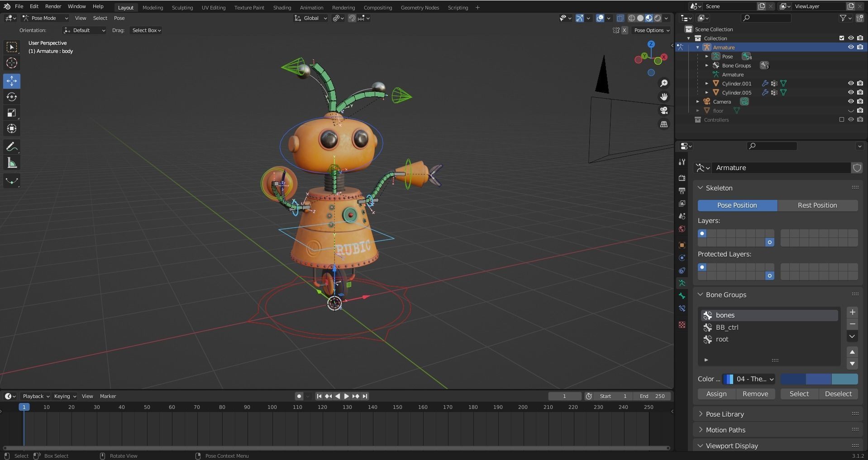This screenshot has width=868, height=460.
Task: Click the bone group Select button
Action: click(799, 394)
